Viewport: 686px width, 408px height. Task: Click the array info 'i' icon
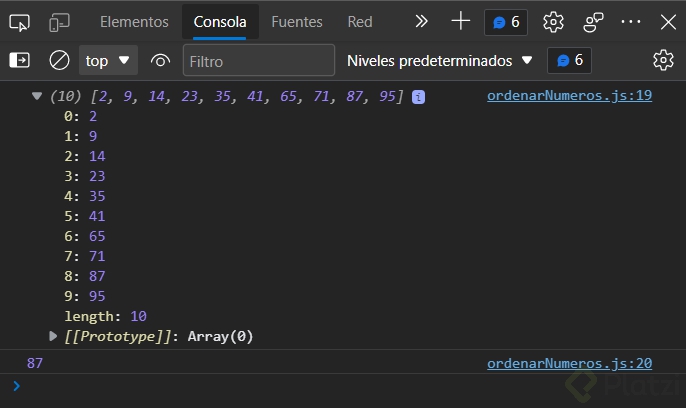pos(418,97)
